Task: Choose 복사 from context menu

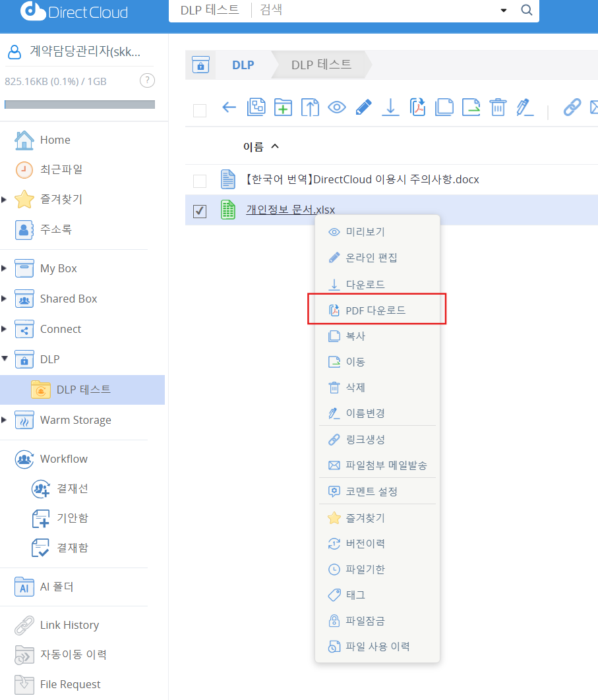Action: (377, 336)
